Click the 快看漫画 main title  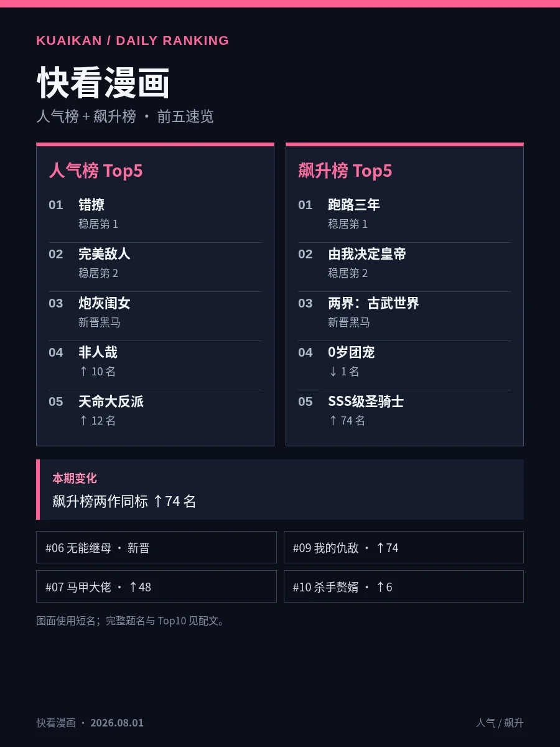tap(103, 83)
